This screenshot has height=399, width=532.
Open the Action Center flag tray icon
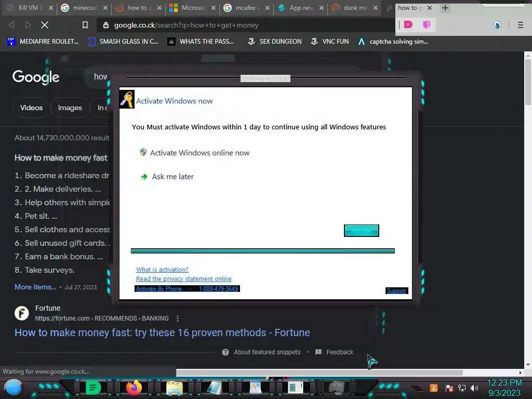pos(449,388)
